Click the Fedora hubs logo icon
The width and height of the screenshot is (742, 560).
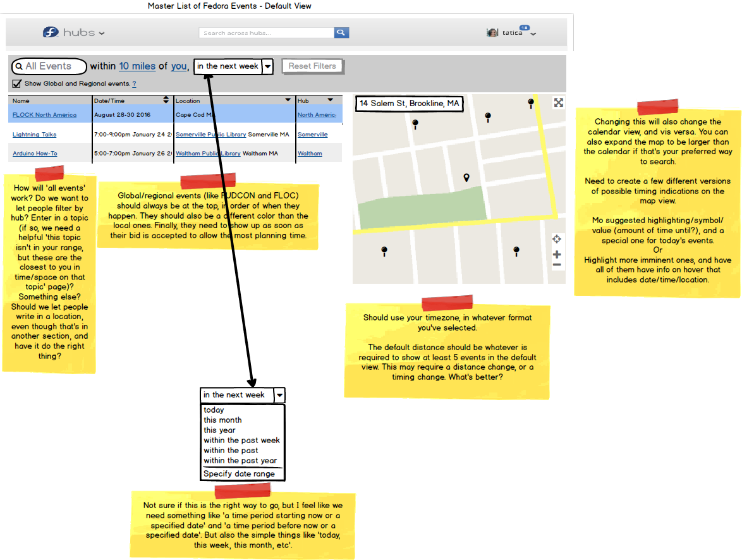(x=51, y=32)
